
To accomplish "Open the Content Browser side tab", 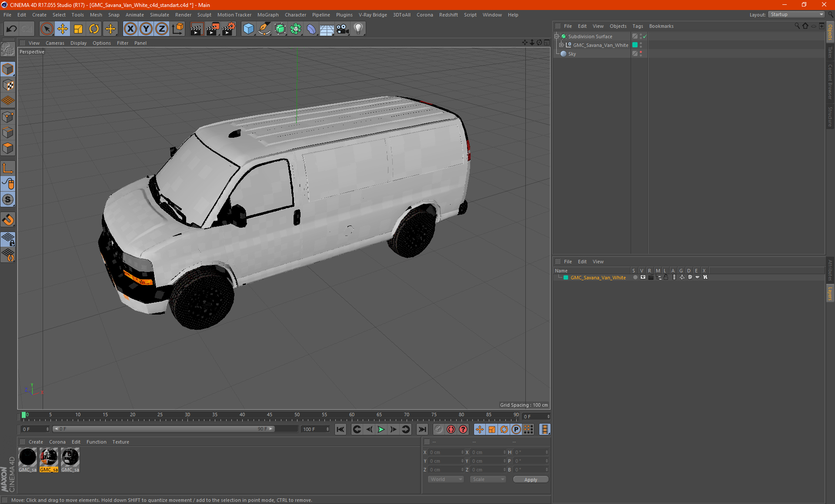I will coord(830,82).
